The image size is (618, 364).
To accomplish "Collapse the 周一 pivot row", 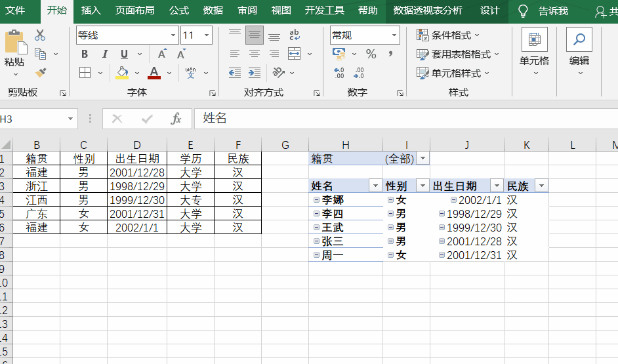I will [316, 255].
